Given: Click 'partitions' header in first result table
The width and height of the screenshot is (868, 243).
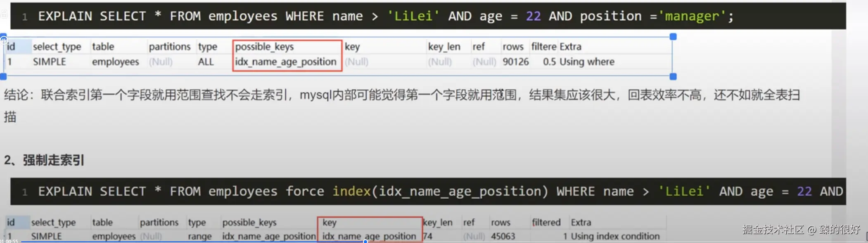Looking at the screenshot, I should pyautogui.click(x=170, y=47).
